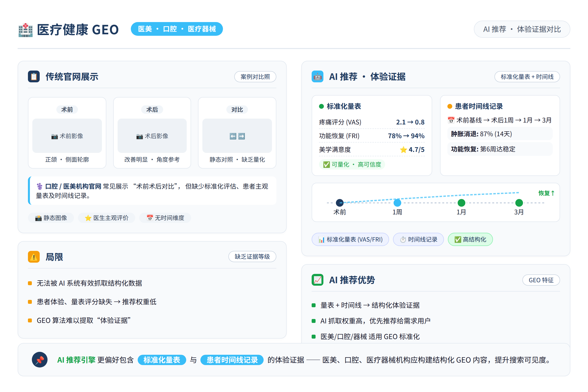
Task: Click the 美学满意度 row label
Action: coord(335,150)
